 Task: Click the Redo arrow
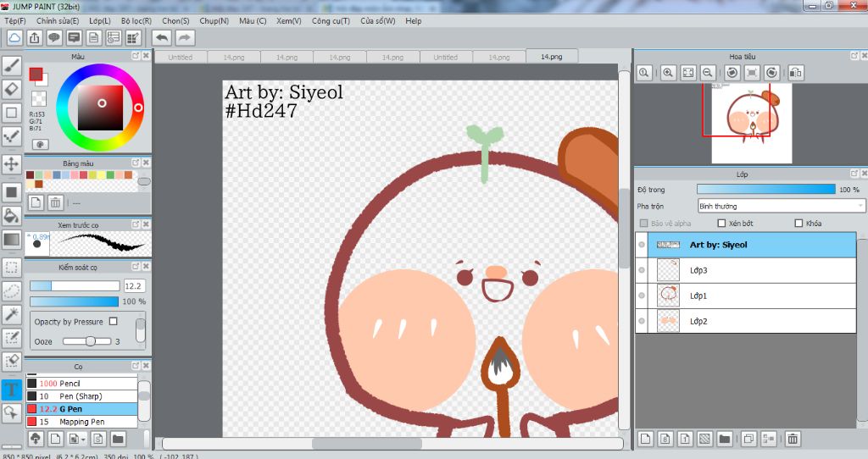185,37
